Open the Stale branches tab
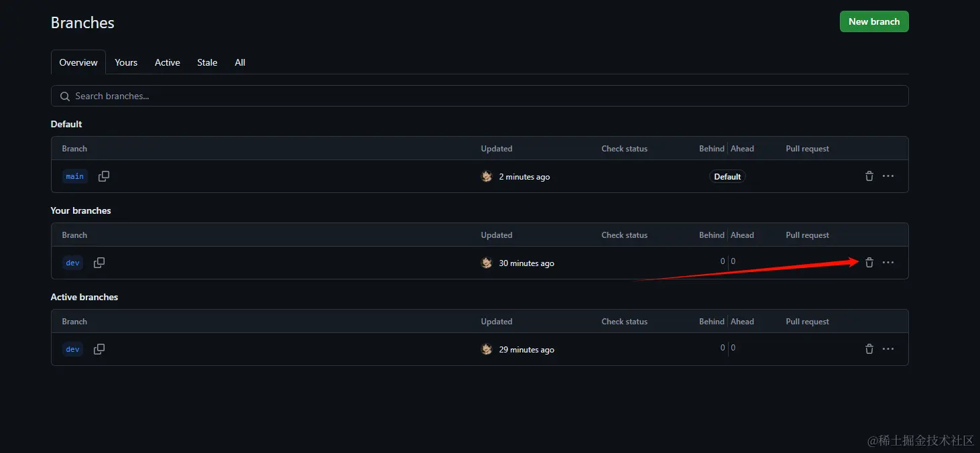The image size is (980, 453). pos(207,62)
